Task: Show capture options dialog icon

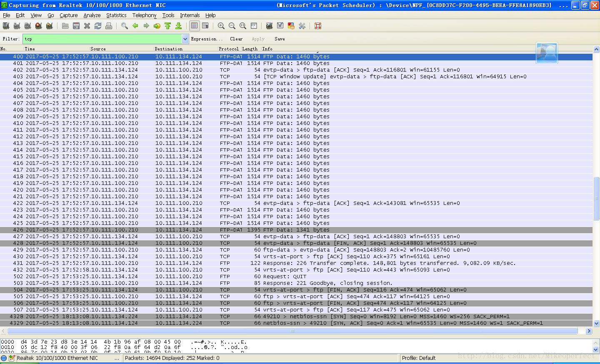Action: point(17,26)
